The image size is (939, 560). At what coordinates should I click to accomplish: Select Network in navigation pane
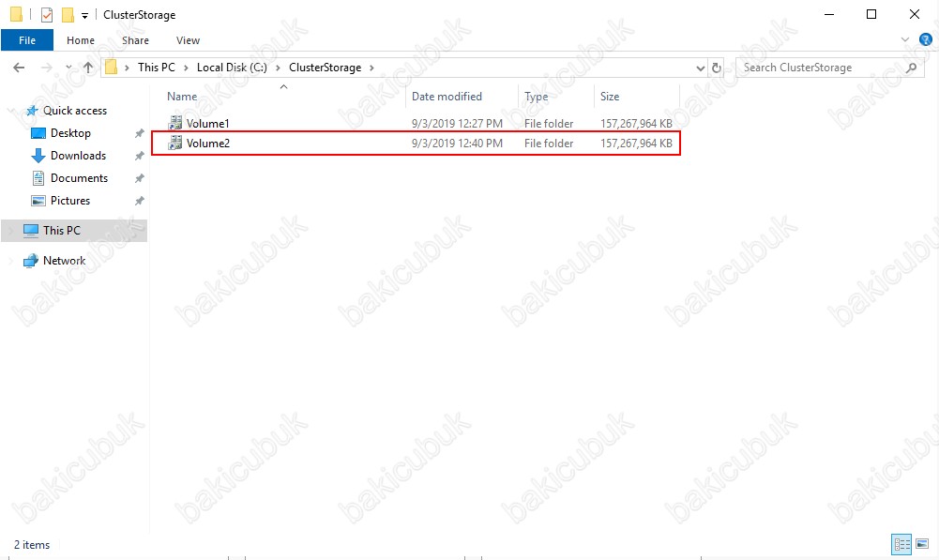64,261
